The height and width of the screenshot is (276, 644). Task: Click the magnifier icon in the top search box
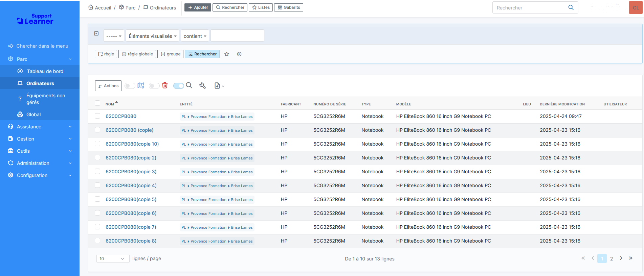[x=571, y=7]
